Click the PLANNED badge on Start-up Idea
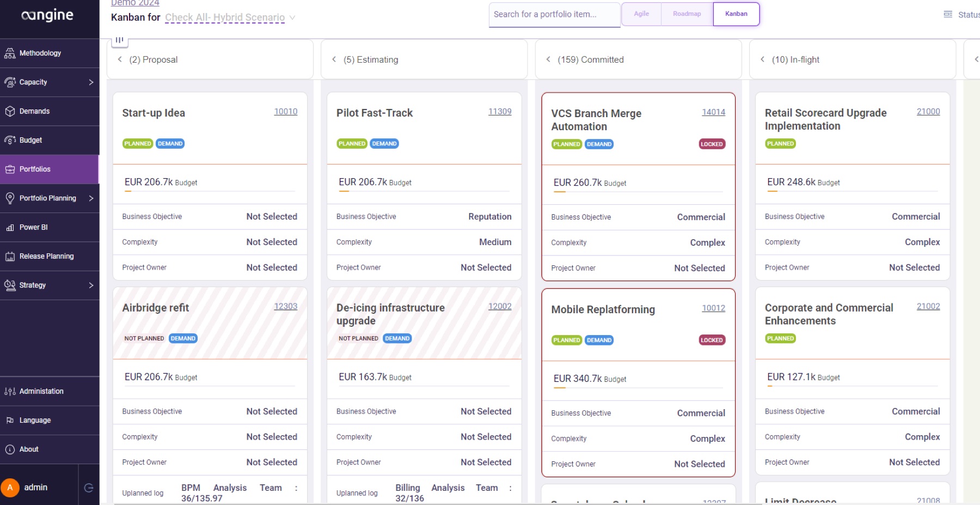Viewport: 980px width, 505px height. (138, 144)
